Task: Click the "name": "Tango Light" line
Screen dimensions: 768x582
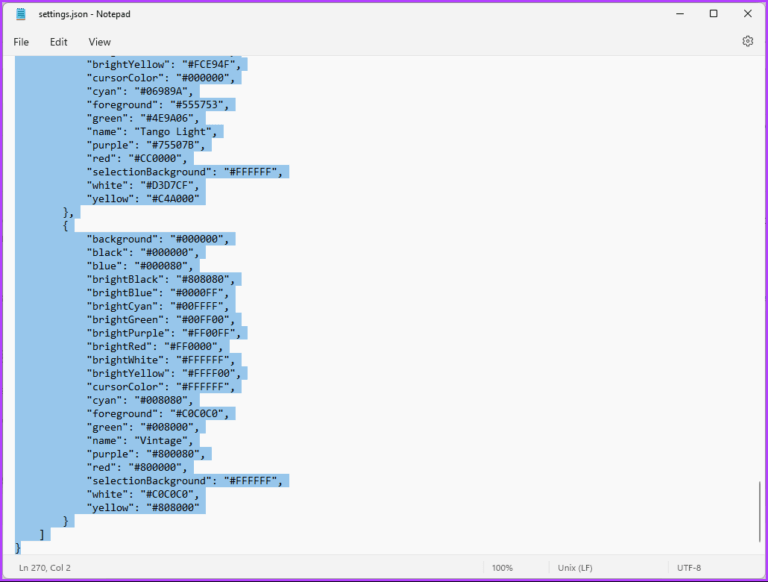Action: click(x=152, y=132)
